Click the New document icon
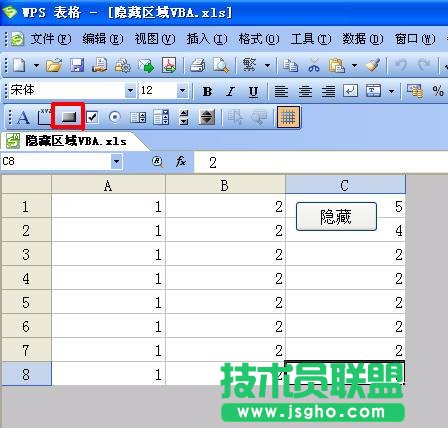The image size is (448, 428). (x=19, y=65)
